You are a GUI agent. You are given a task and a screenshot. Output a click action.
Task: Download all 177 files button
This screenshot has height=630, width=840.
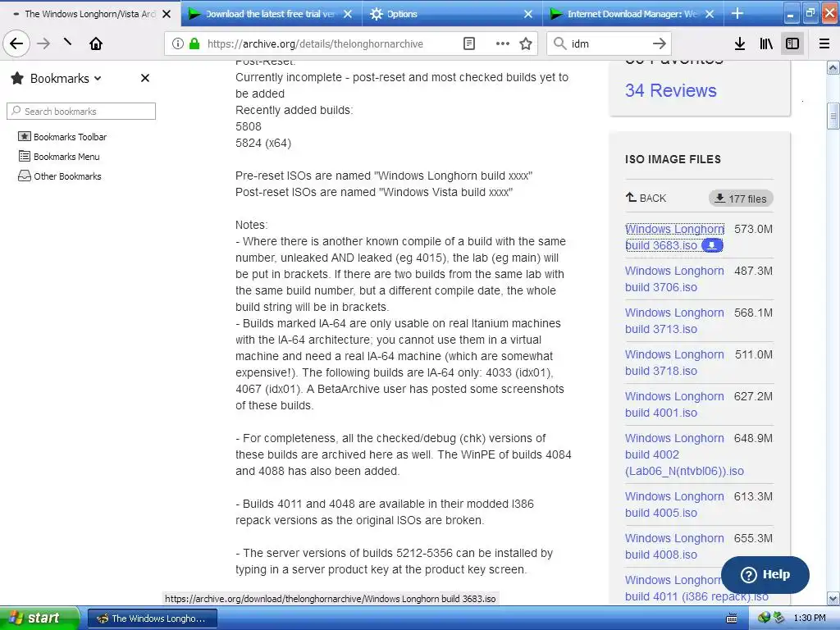coord(741,199)
